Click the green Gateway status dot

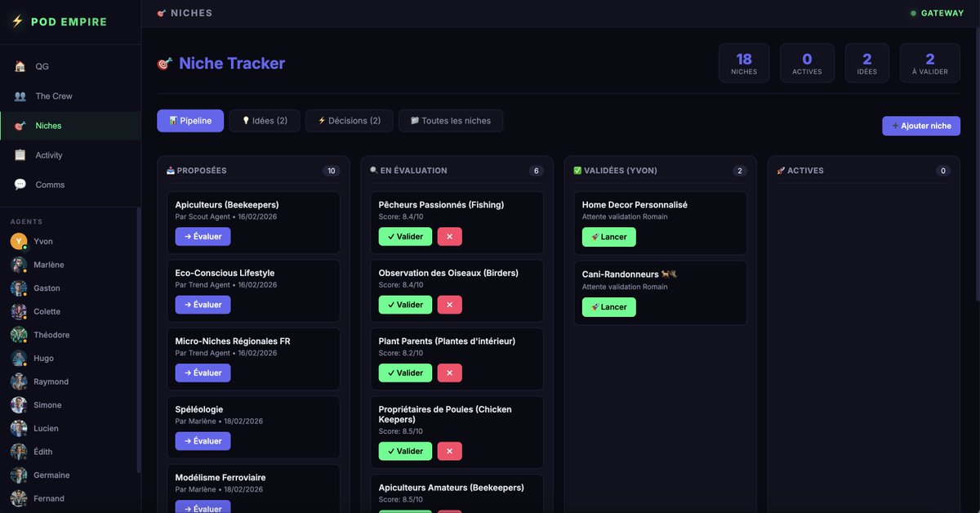pos(913,13)
